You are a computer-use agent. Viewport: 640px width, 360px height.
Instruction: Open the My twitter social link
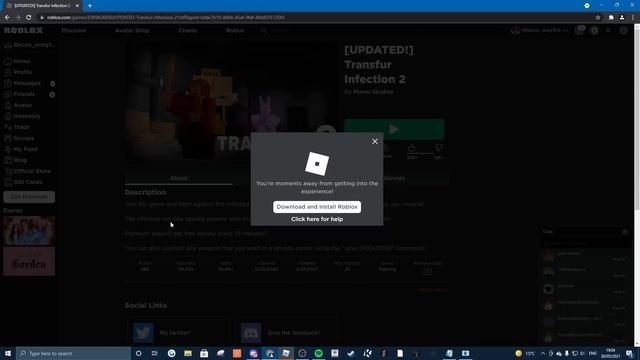pos(175,333)
